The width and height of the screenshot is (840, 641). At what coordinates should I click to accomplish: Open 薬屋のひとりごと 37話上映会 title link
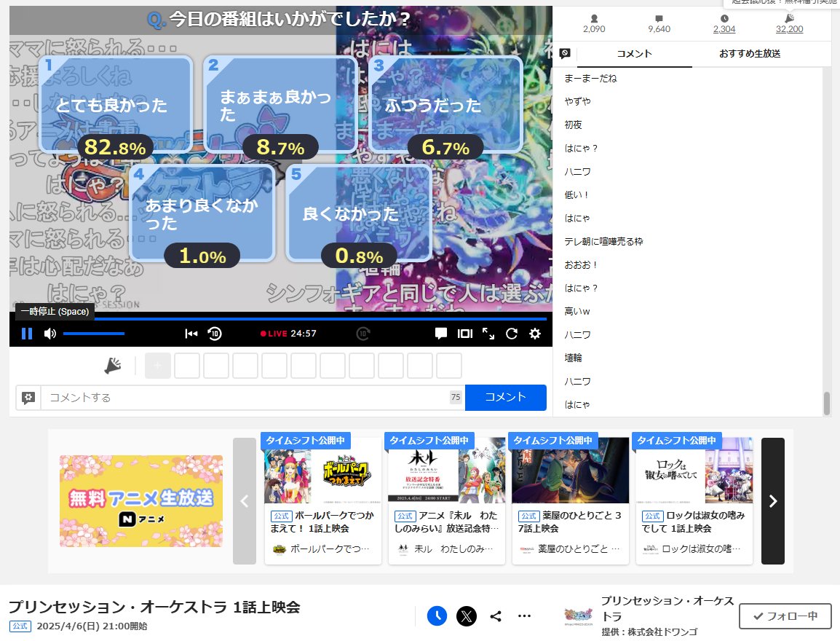[x=570, y=522]
